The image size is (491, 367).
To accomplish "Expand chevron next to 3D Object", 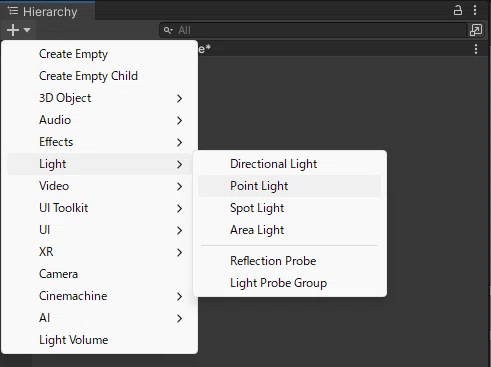I will pyautogui.click(x=179, y=98).
